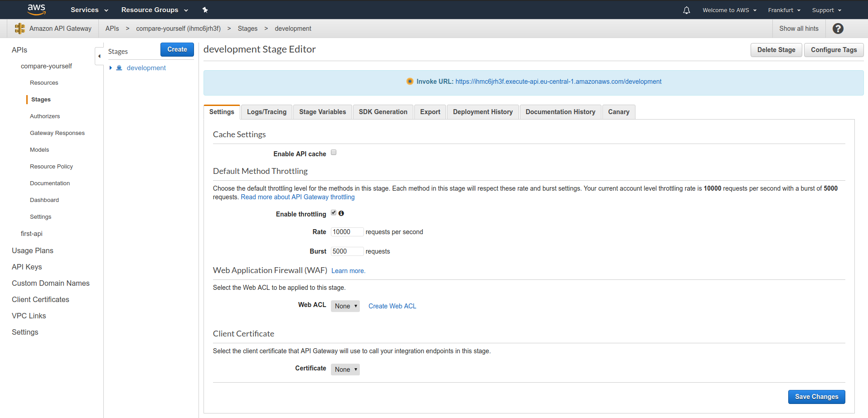Screen dimensions: 868x418
Task: Click the pin shortcut icon in top bar
Action: click(205, 10)
